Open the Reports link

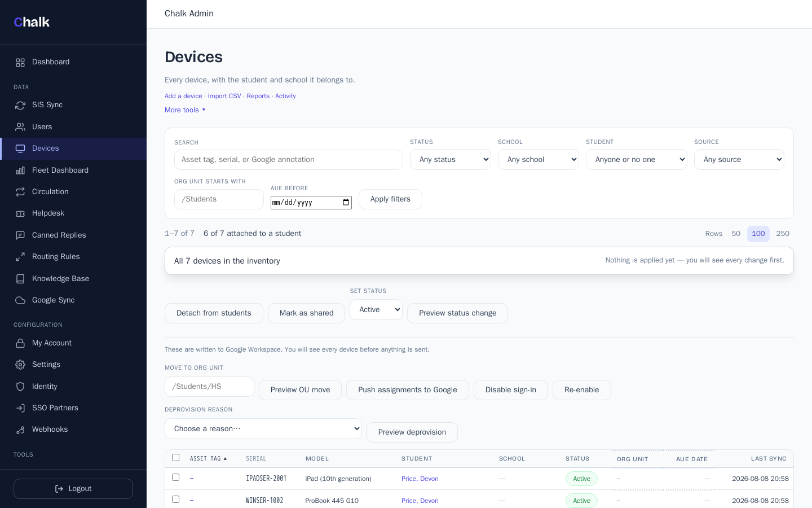tap(258, 97)
